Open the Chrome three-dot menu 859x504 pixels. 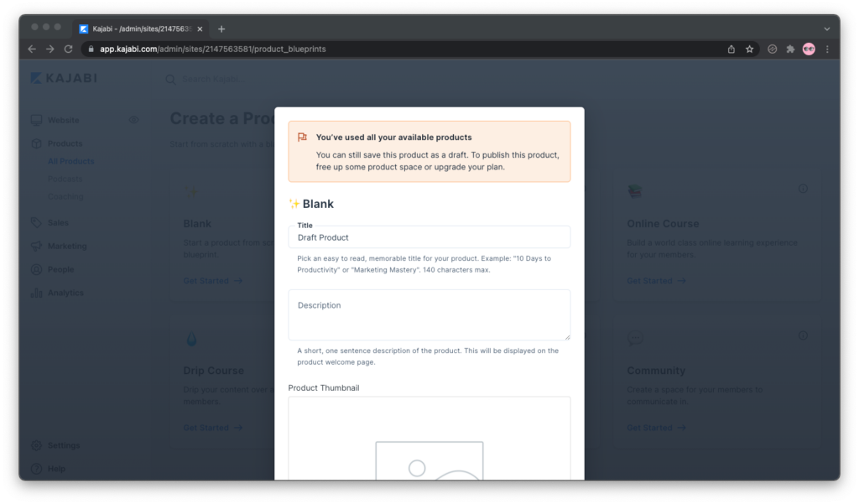coord(827,49)
